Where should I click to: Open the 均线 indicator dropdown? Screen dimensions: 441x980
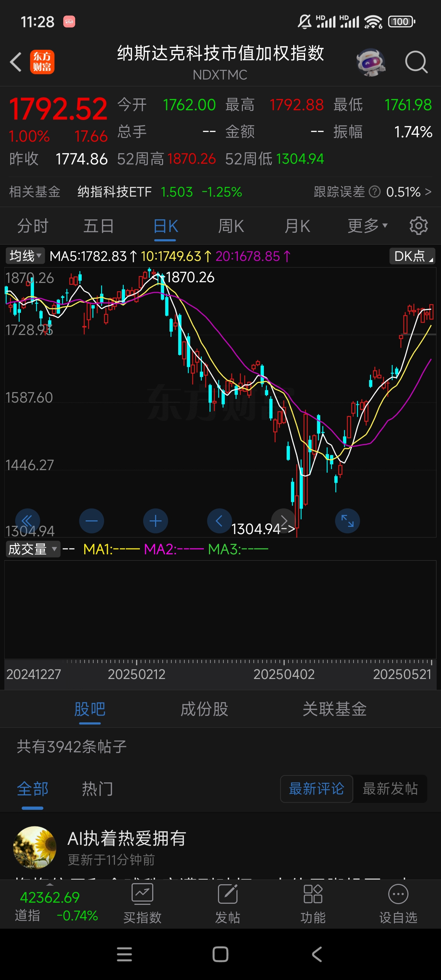pyautogui.click(x=25, y=255)
